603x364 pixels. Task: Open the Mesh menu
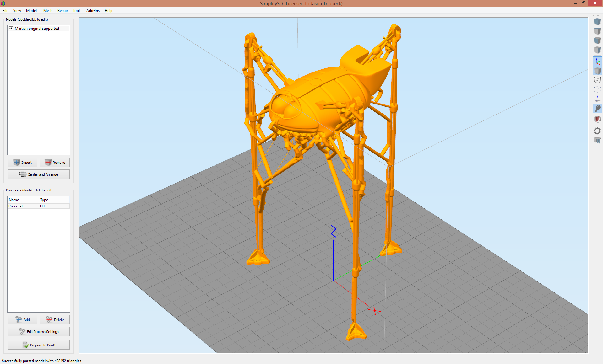[48, 11]
